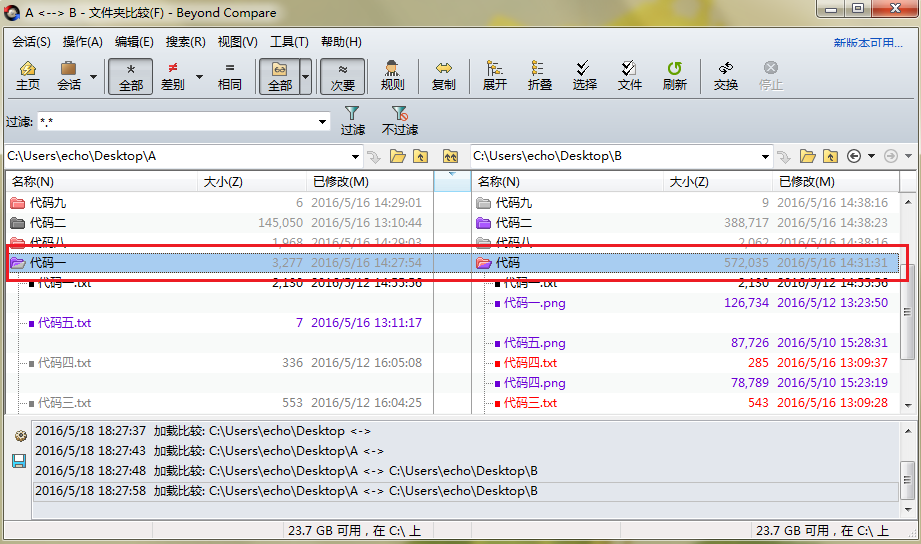
Task: Click 折叠 to collapse all folders
Action: click(x=539, y=76)
